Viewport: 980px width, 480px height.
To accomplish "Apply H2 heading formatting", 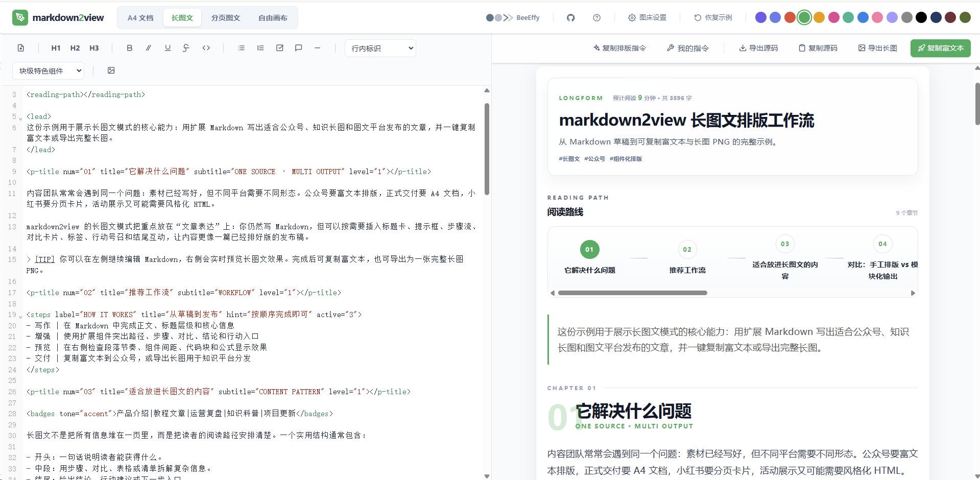I will tap(75, 48).
